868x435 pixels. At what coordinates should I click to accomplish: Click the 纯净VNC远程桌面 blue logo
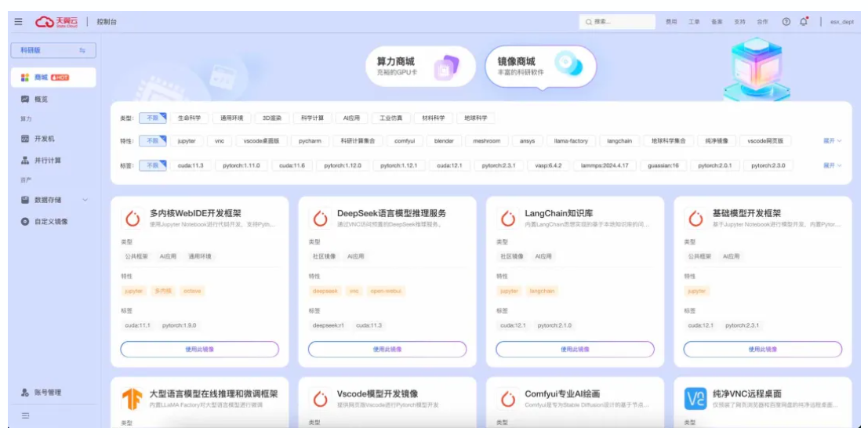(695, 399)
